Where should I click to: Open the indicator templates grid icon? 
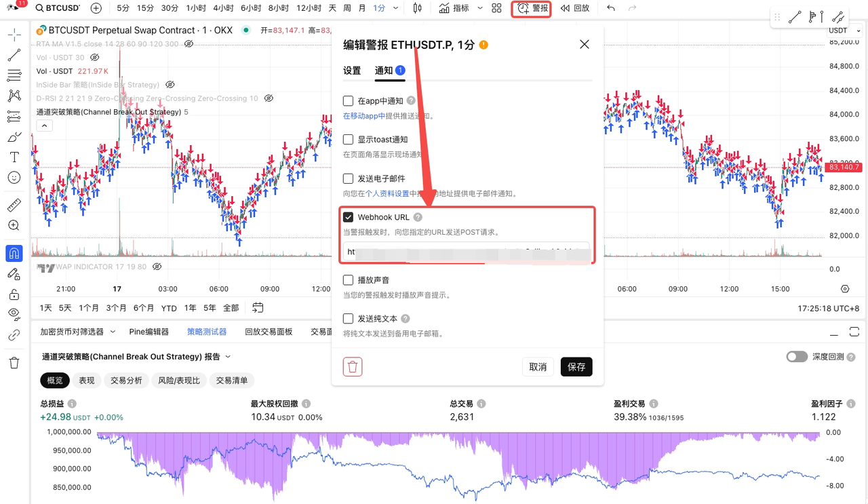click(497, 8)
